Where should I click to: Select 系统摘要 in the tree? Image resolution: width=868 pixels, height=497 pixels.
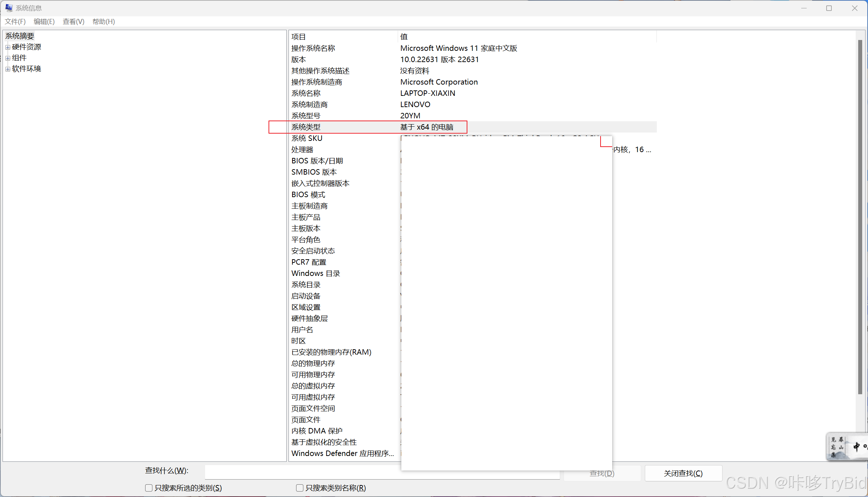click(x=20, y=36)
